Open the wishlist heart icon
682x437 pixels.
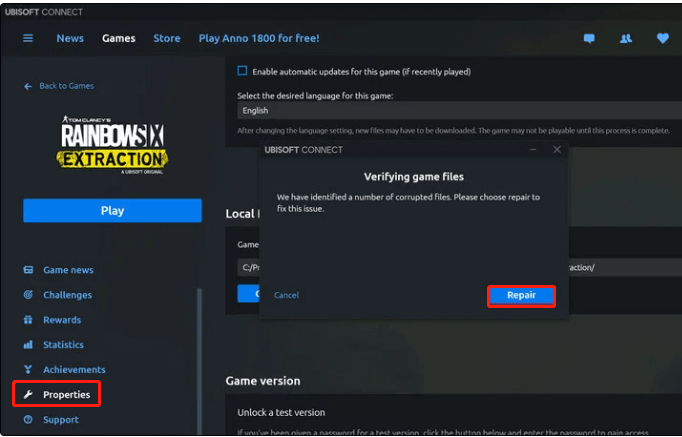(x=663, y=38)
